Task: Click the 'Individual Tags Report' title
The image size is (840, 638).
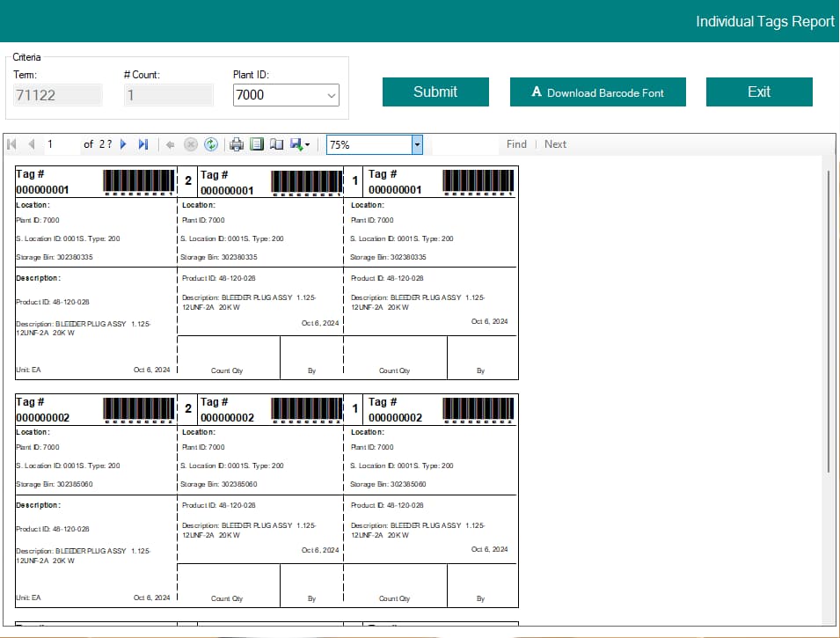Action: click(765, 21)
